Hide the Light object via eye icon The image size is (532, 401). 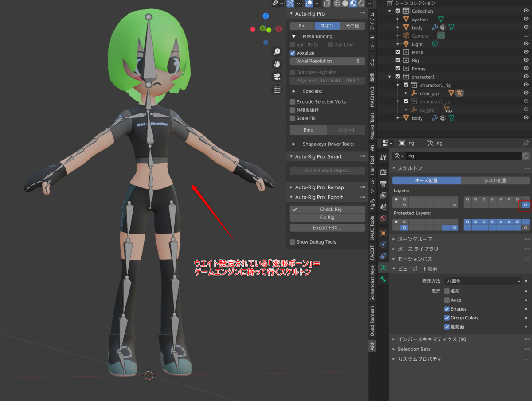pyautogui.click(x=526, y=44)
